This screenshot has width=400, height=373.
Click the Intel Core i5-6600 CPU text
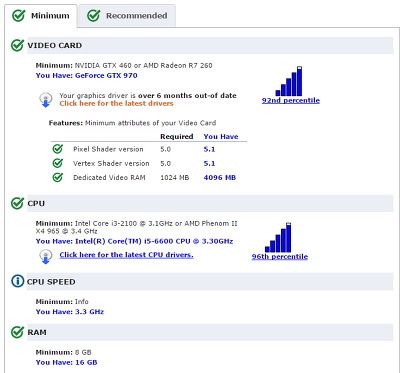(x=154, y=241)
